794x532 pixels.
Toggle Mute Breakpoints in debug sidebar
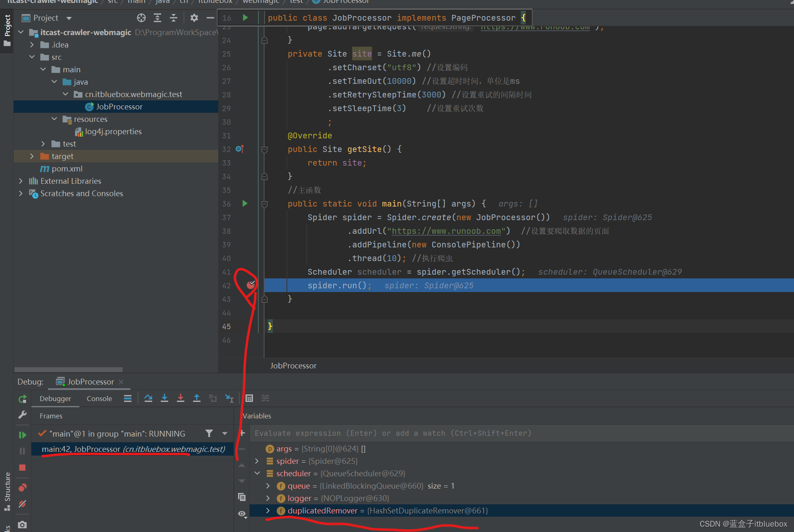(x=22, y=504)
